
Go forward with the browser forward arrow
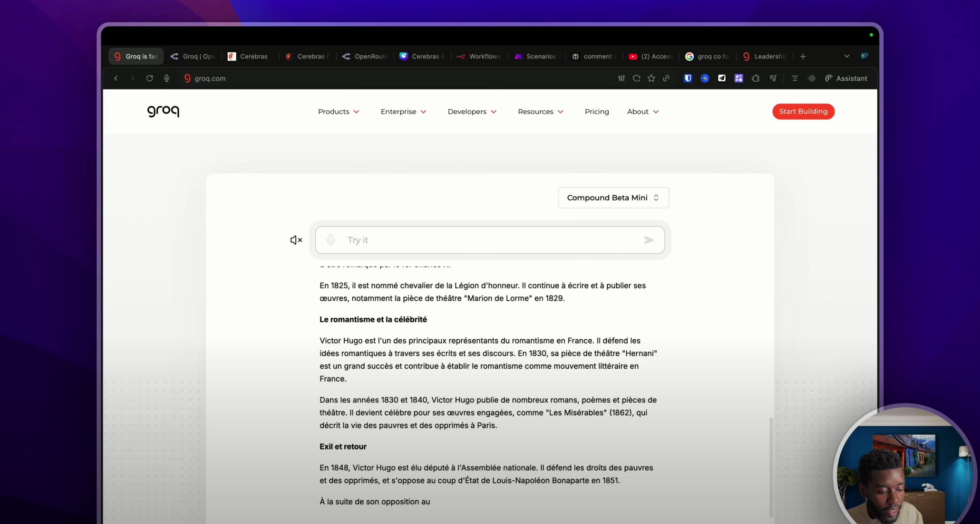[133, 78]
